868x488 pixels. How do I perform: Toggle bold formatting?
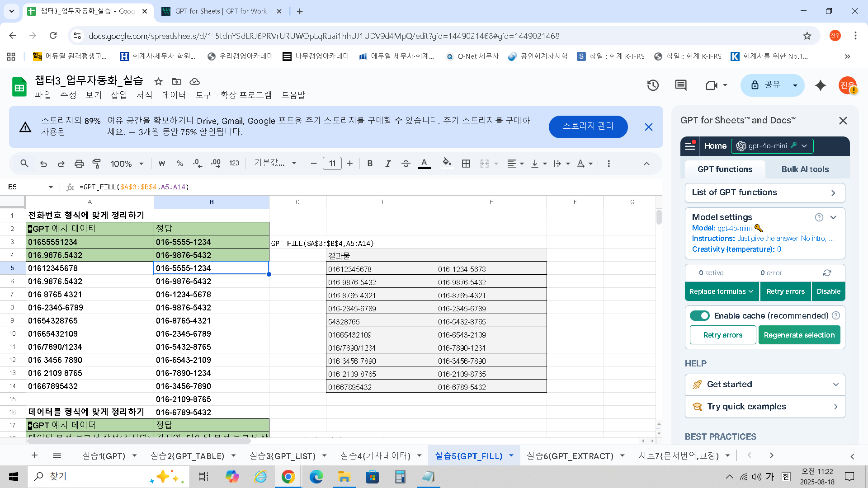coord(370,164)
